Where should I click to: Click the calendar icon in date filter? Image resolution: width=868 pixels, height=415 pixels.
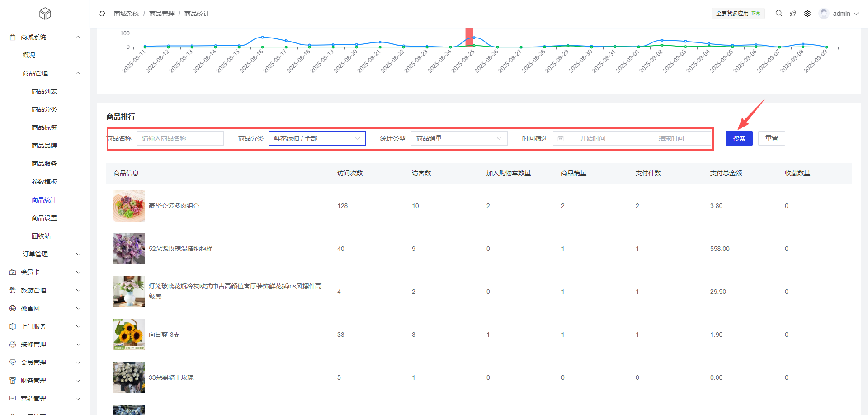(561, 138)
